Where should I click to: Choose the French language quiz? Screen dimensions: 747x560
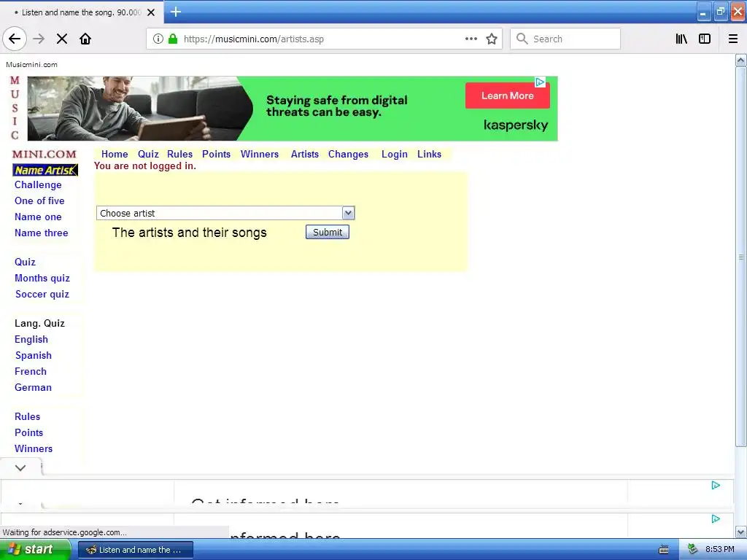point(31,371)
